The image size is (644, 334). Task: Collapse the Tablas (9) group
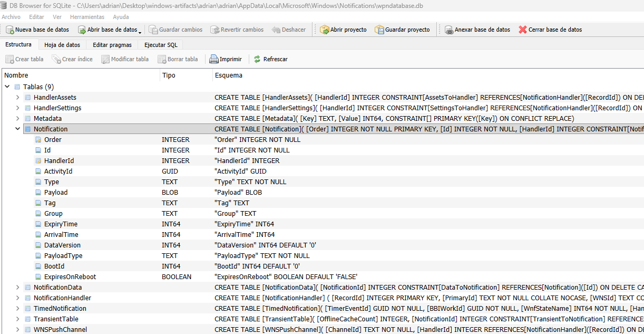click(x=7, y=87)
